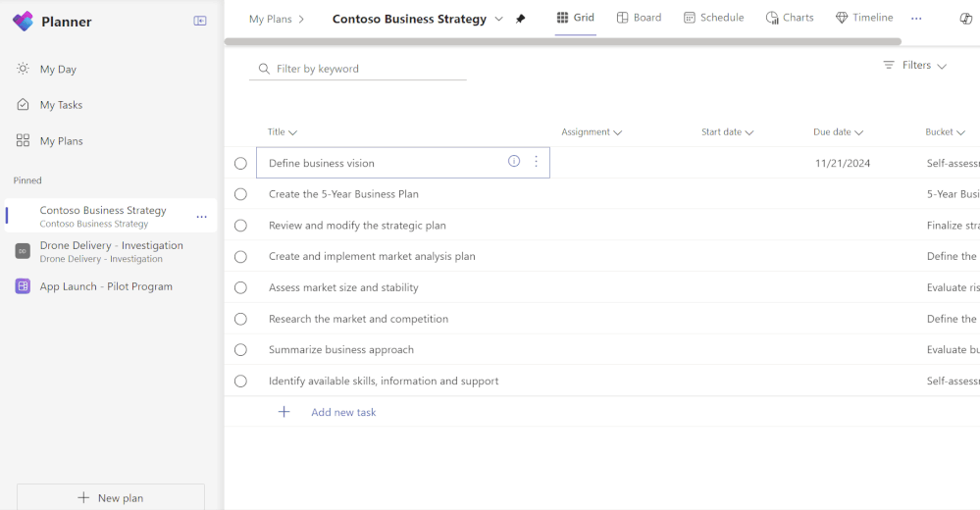Expand the Contoso Business Strategy title chevron
Screen dimensions: 980x510
pos(498,19)
